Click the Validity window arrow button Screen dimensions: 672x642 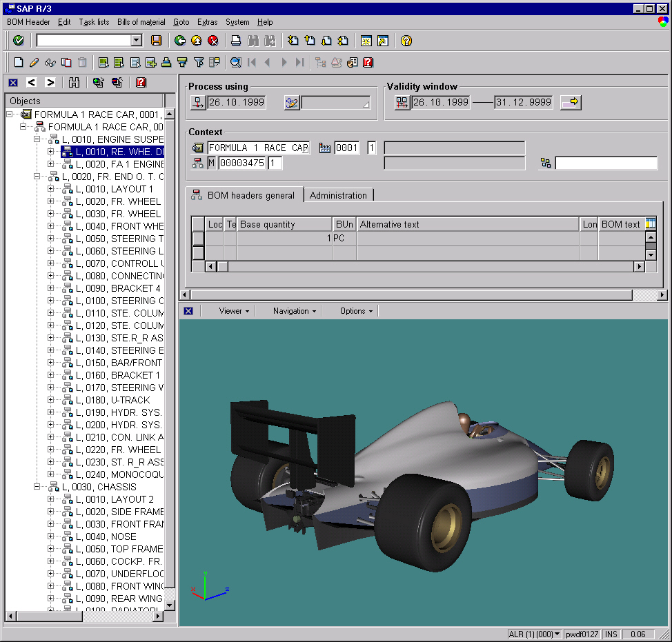[571, 103]
